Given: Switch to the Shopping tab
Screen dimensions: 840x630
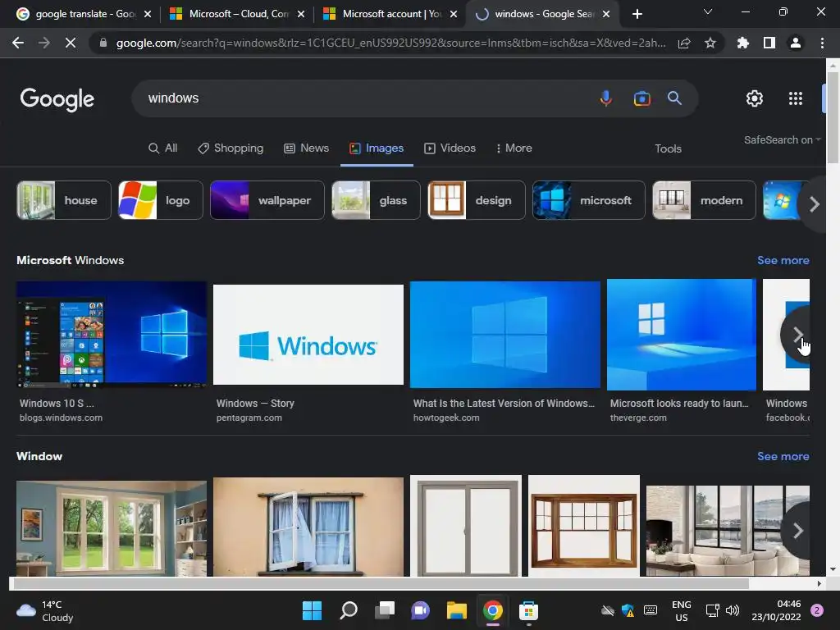Looking at the screenshot, I should (231, 148).
